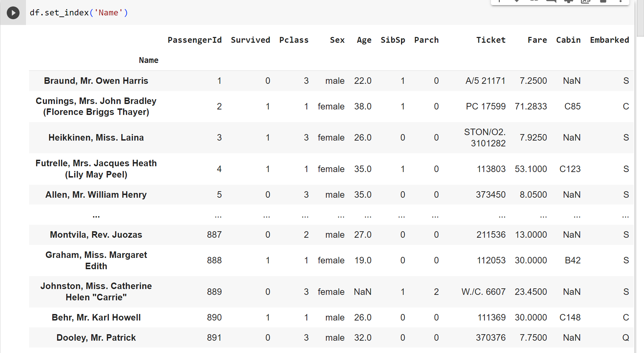Select the Braund, Mr. Owen Harris row
The height and width of the screenshot is (353, 644).
pyautogui.click(x=331, y=81)
